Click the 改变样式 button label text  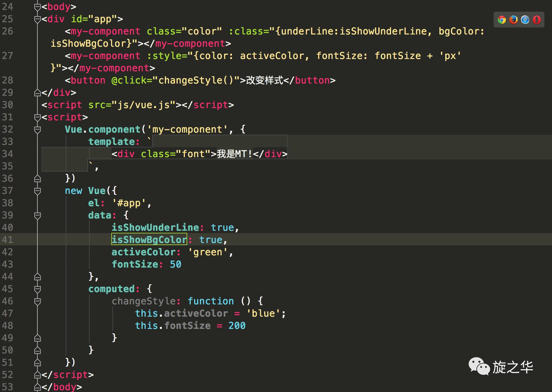[265, 80]
